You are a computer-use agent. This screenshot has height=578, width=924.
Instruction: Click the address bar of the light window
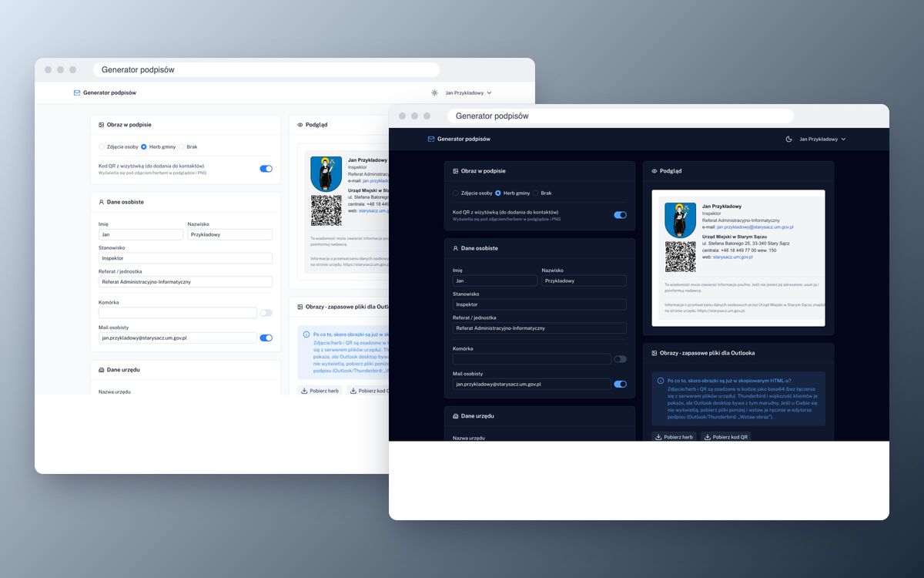click(x=266, y=69)
